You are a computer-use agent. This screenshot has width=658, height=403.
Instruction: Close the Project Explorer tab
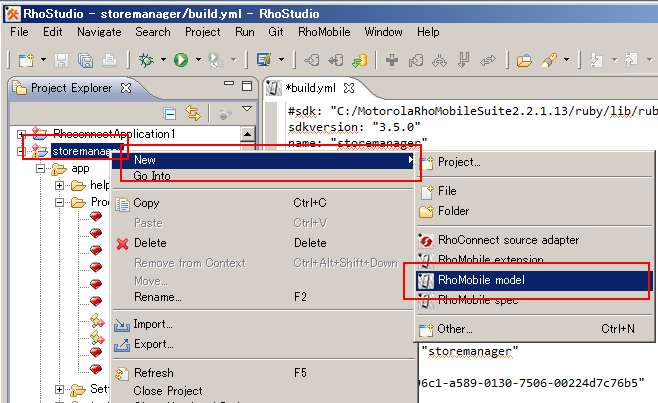click(x=126, y=88)
